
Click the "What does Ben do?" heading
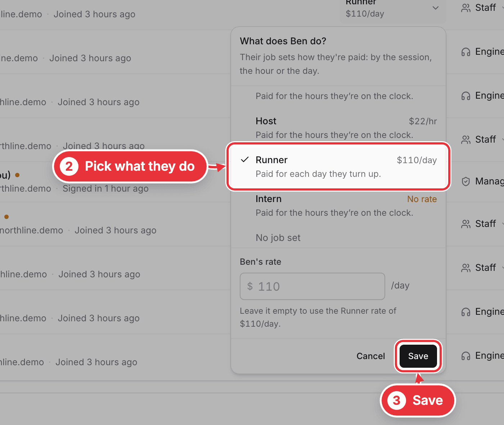coord(283,41)
